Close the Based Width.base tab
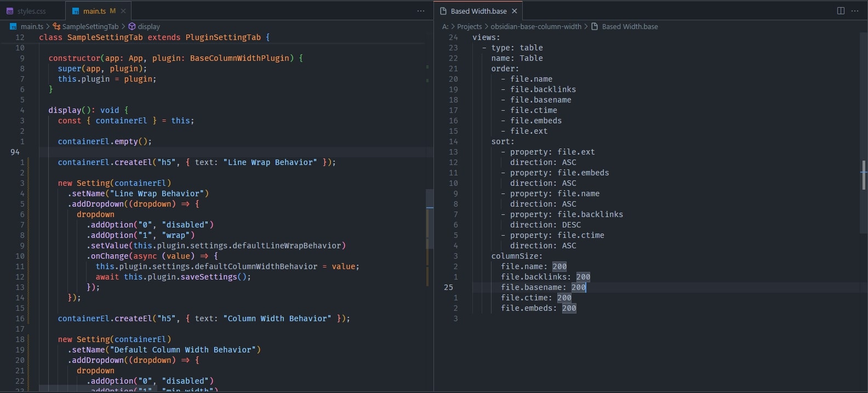The image size is (868, 393). 514,11
